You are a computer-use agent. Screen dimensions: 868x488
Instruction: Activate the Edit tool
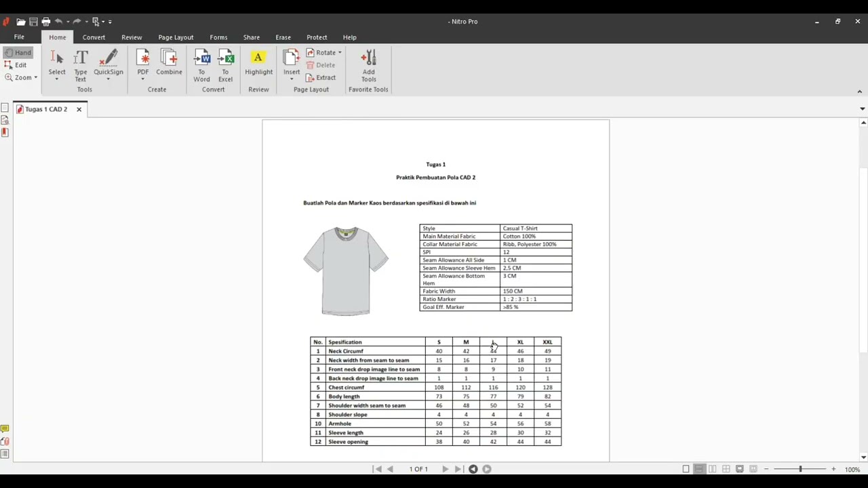coord(16,65)
